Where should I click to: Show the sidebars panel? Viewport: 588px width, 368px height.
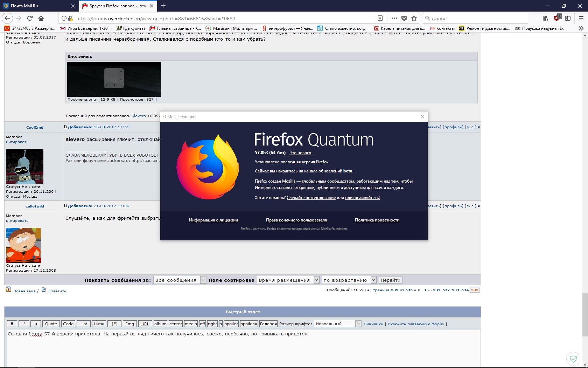point(568,18)
